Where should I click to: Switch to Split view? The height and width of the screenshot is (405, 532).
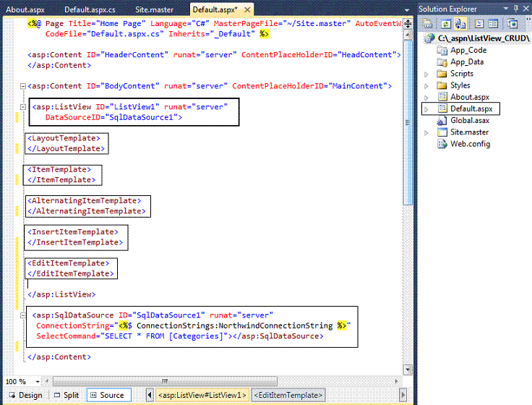66,395
